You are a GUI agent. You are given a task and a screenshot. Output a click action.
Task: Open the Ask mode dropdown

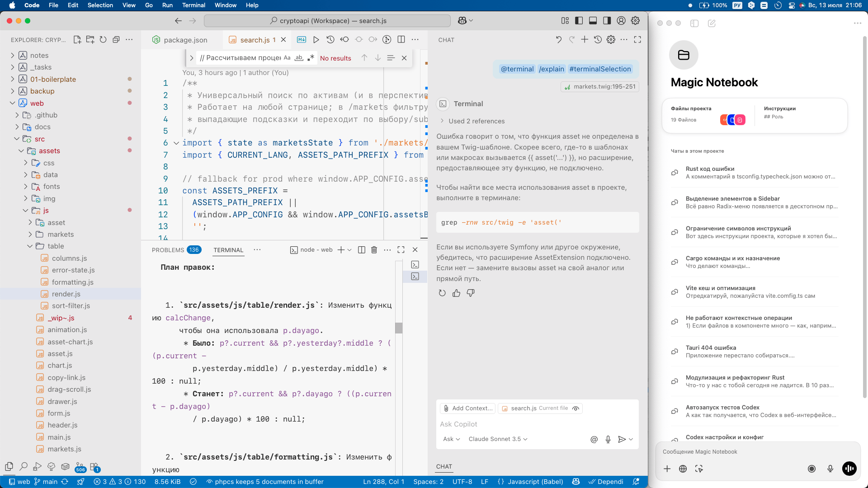pyautogui.click(x=451, y=439)
